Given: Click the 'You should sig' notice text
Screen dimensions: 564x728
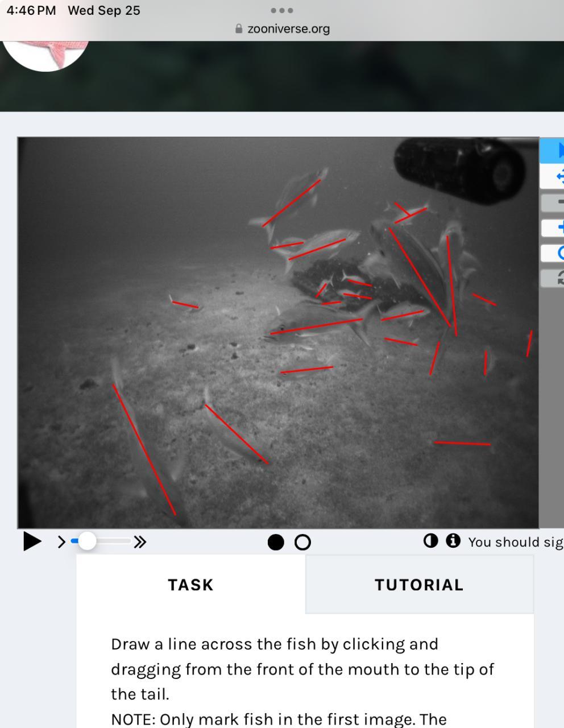Looking at the screenshot, I should tap(516, 542).
